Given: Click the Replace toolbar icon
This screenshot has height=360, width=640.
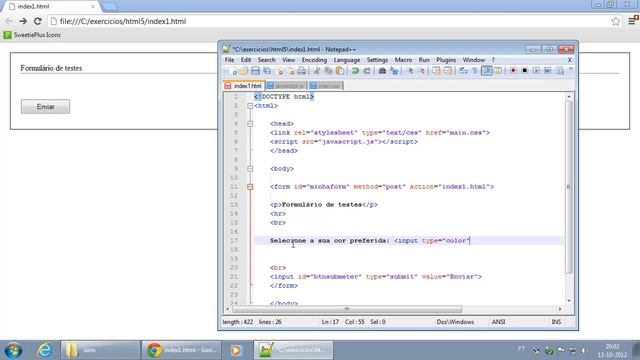Looking at the screenshot, I should coord(394,71).
